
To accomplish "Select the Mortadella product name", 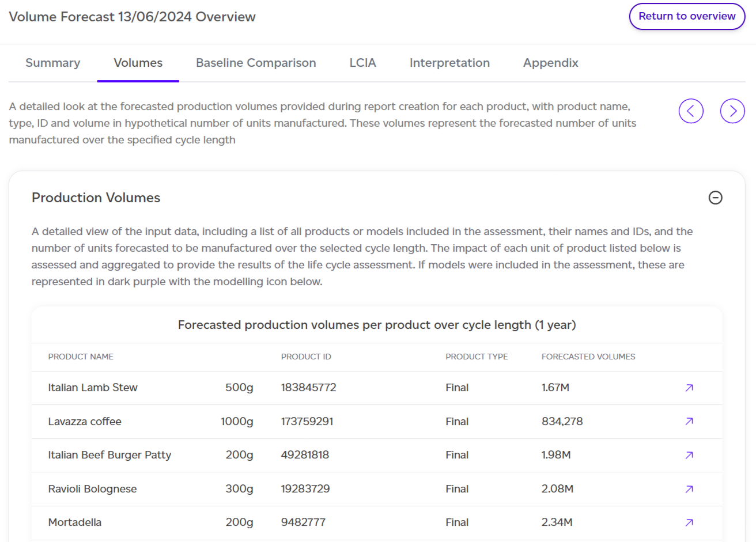I will 75,522.
